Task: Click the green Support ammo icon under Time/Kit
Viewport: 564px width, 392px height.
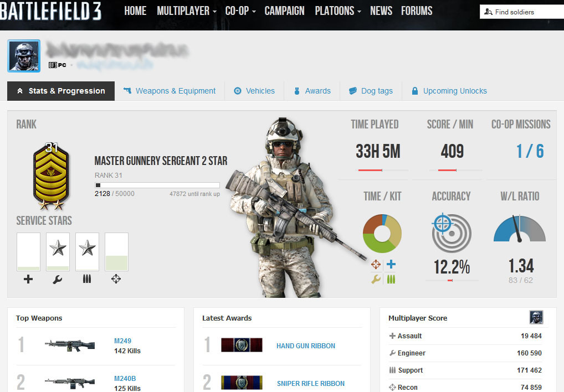Action: tap(391, 279)
